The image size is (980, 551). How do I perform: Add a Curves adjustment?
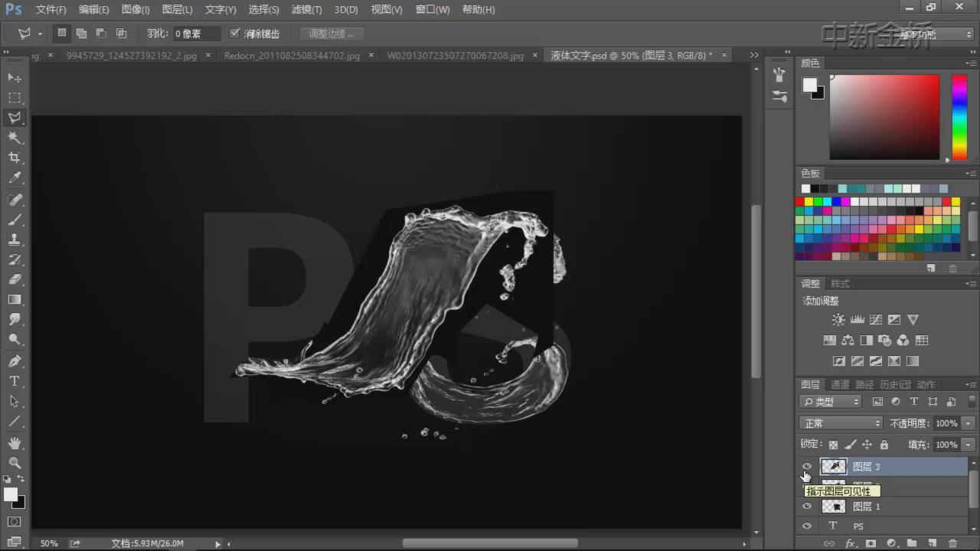coord(875,320)
